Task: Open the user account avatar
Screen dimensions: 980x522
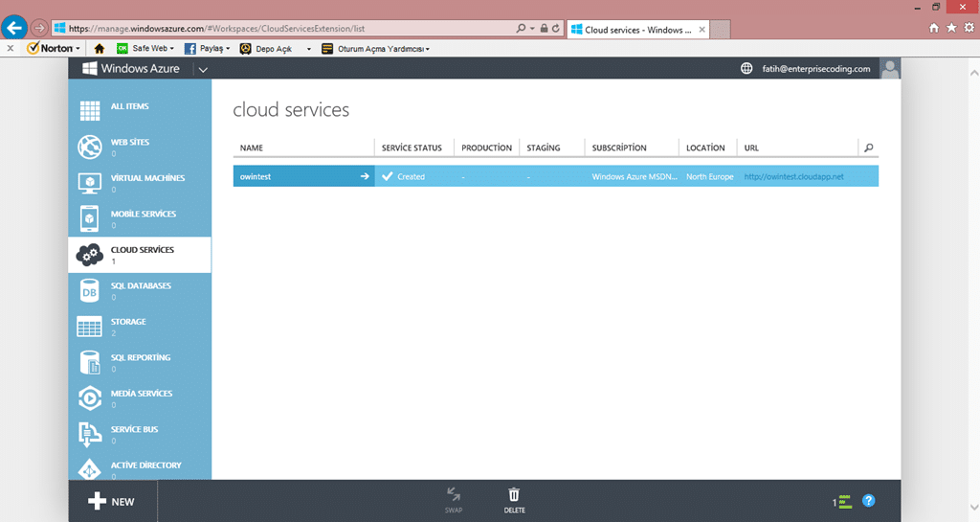Action: [890, 68]
